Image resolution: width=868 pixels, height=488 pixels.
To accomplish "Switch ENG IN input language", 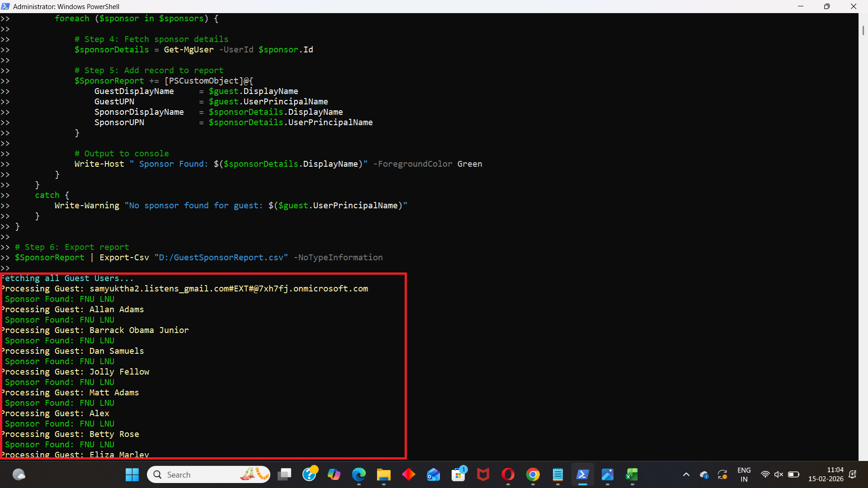I will [x=744, y=474].
